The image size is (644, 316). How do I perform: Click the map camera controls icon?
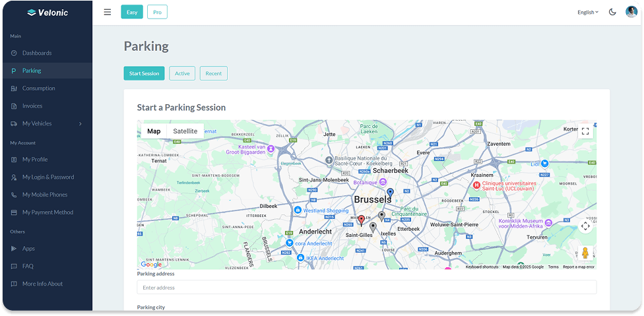(585, 226)
